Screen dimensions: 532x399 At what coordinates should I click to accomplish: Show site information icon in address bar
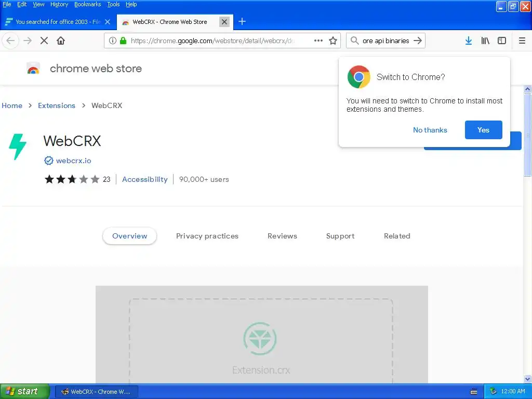click(x=113, y=41)
